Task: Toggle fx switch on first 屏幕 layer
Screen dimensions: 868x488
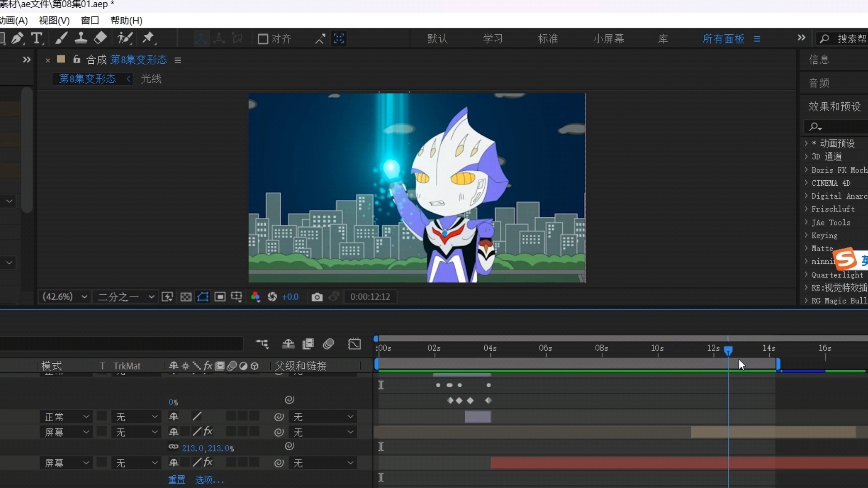Action: [208, 432]
